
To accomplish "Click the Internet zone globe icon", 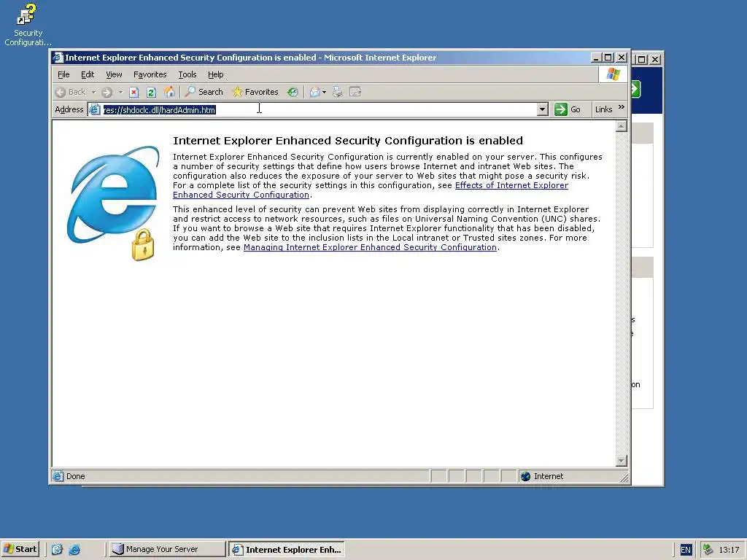I will click(x=526, y=476).
